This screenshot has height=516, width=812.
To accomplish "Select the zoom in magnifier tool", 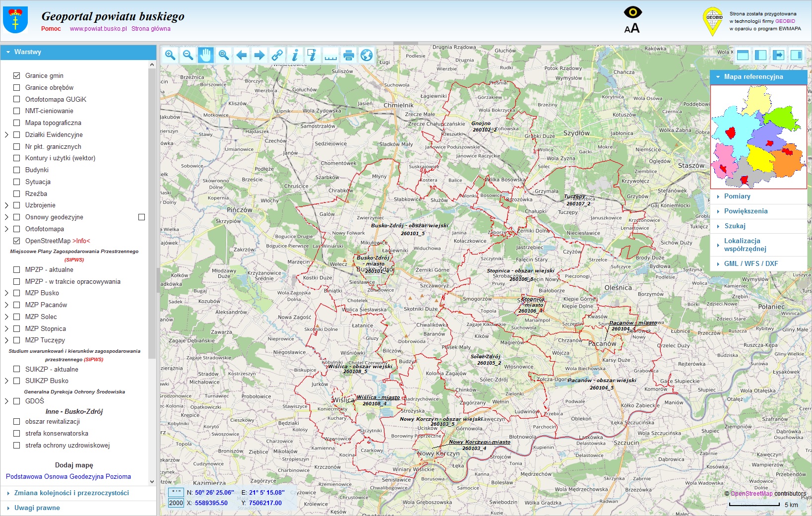I will (x=170, y=55).
